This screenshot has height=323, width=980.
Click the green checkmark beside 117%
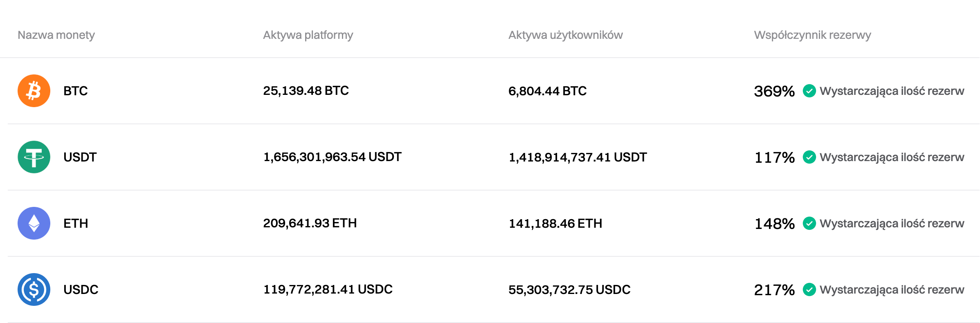809,157
